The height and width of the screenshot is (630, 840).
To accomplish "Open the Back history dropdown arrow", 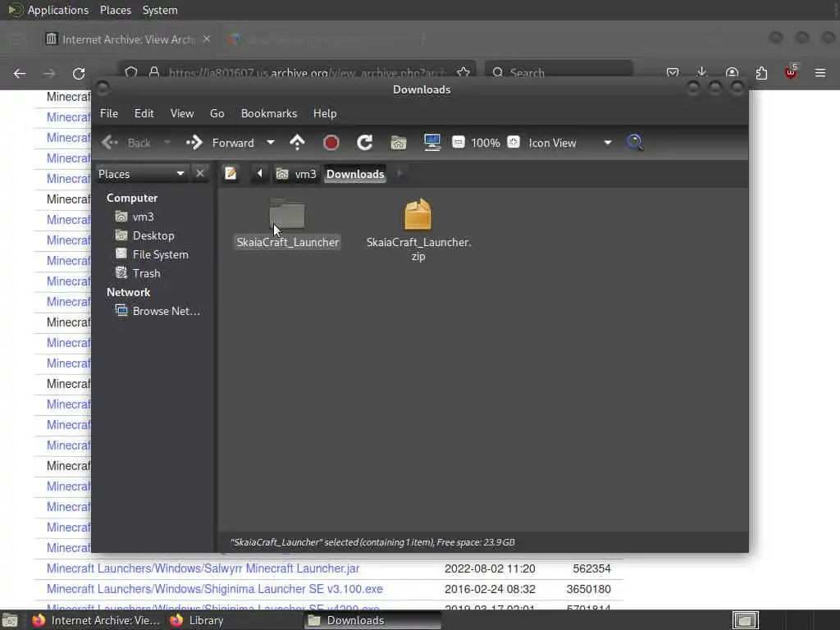I will coord(167,143).
